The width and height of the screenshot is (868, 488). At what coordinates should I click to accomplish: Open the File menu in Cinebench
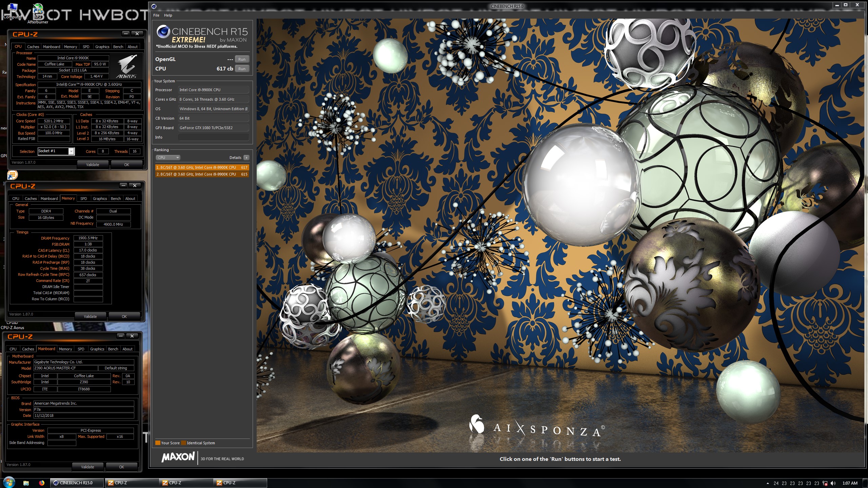point(156,15)
